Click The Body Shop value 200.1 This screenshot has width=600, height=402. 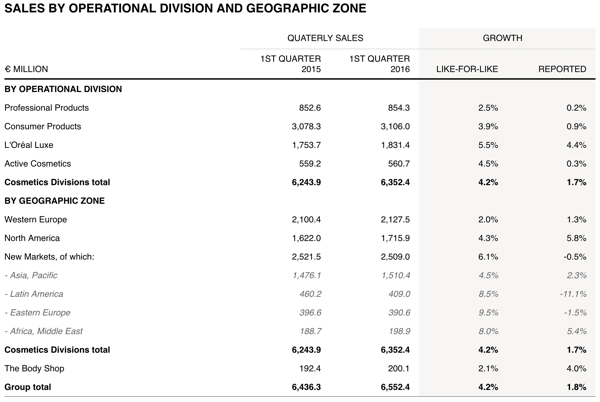pyautogui.click(x=399, y=368)
